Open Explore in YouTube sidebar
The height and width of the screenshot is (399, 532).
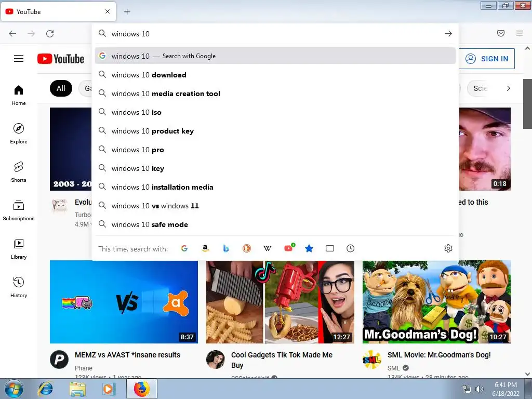click(x=19, y=134)
